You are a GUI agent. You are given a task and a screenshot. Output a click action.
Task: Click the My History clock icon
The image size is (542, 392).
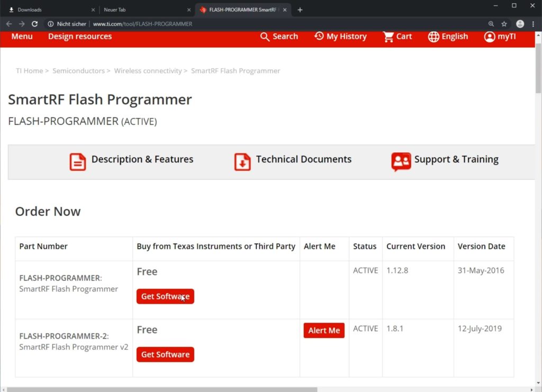click(319, 36)
